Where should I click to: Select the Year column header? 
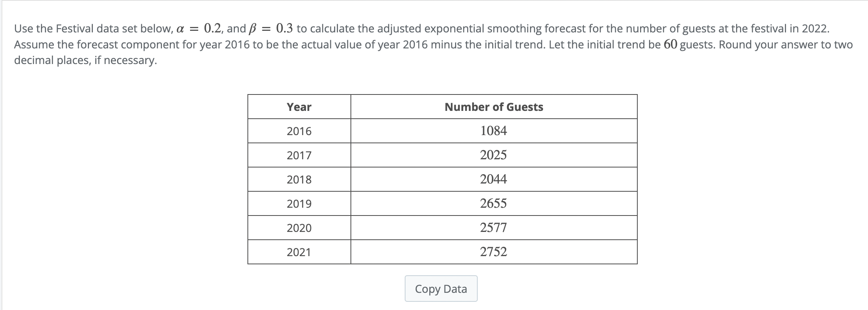[x=299, y=107]
